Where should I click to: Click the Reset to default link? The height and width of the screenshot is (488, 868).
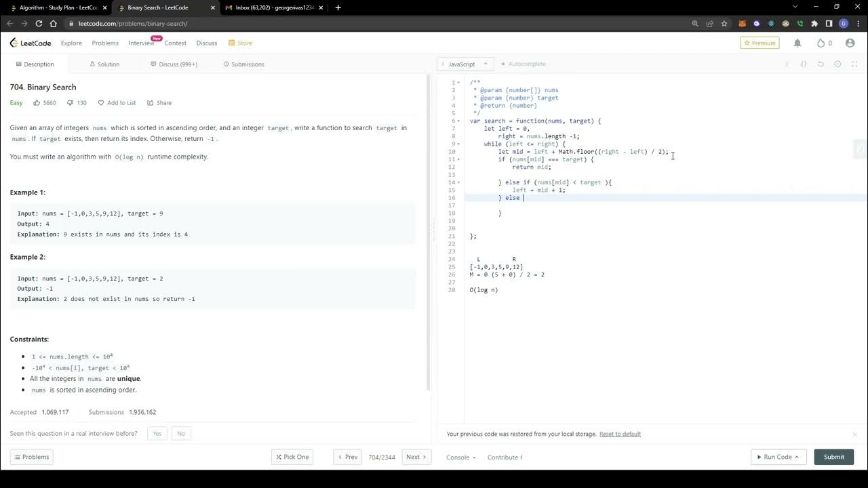tap(620, 434)
